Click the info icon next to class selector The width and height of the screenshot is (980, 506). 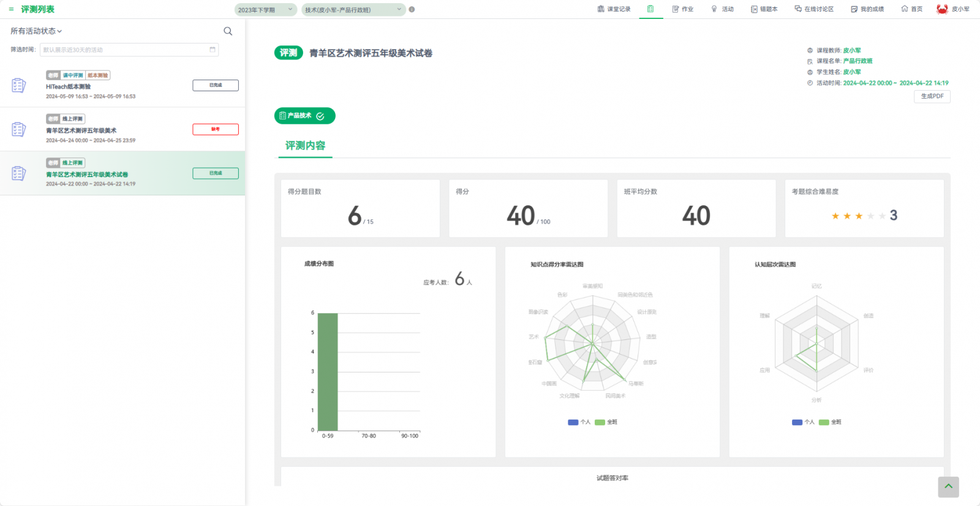pyautogui.click(x=412, y=9)
